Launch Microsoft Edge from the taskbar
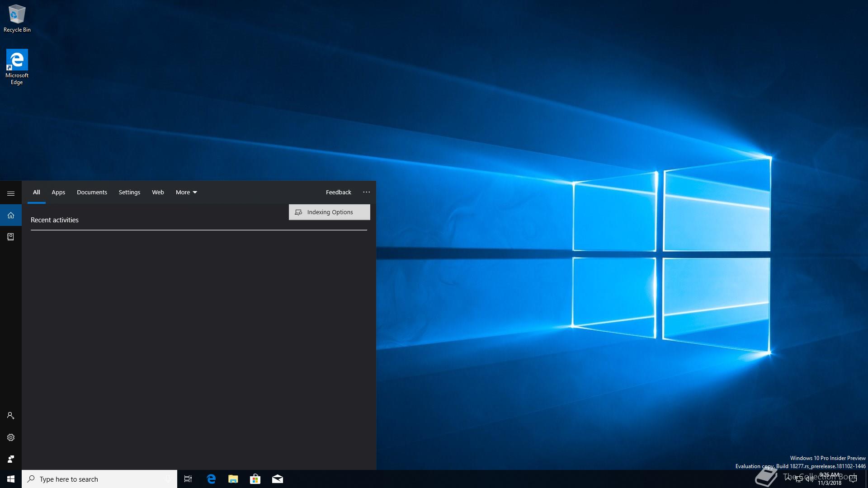 pos(211,479)
